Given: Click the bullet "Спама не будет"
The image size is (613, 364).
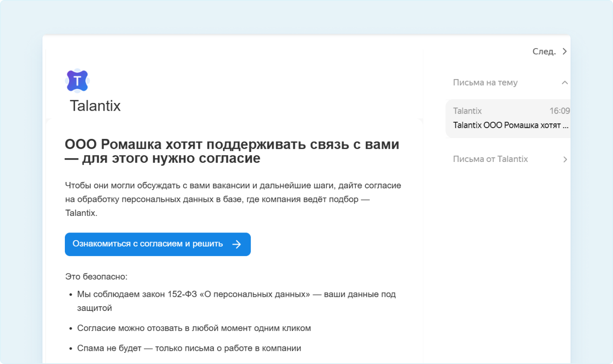Looking at the screenshot, I should tap(189, 348).
